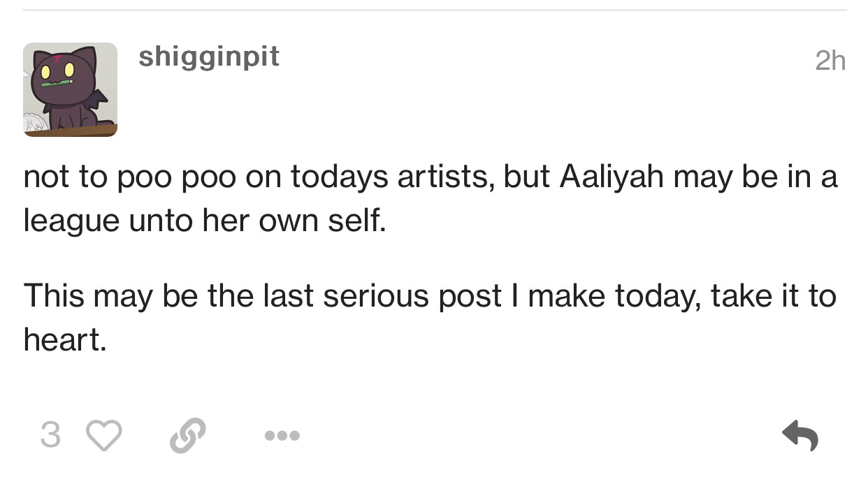This screenshot has height=493, width=868.
Task: Copy the post permalink via chain-link icon
Action: click(x=188, y=435)
